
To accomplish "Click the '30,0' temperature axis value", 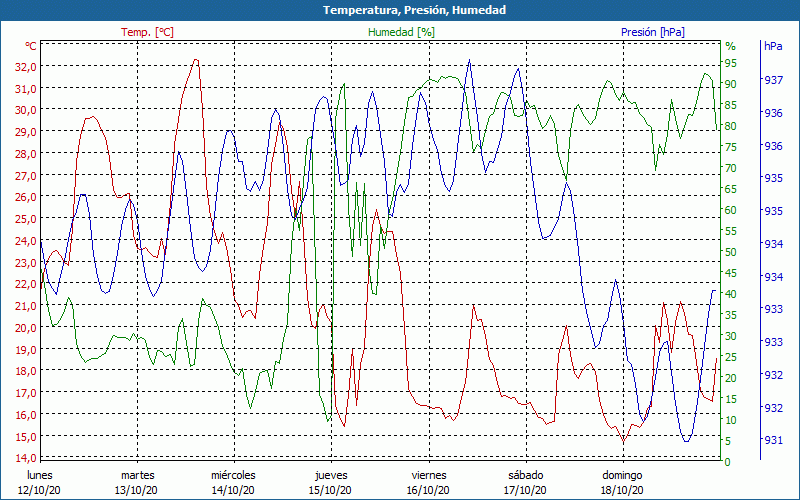I will pyautogui.click(x=27, y=110).
